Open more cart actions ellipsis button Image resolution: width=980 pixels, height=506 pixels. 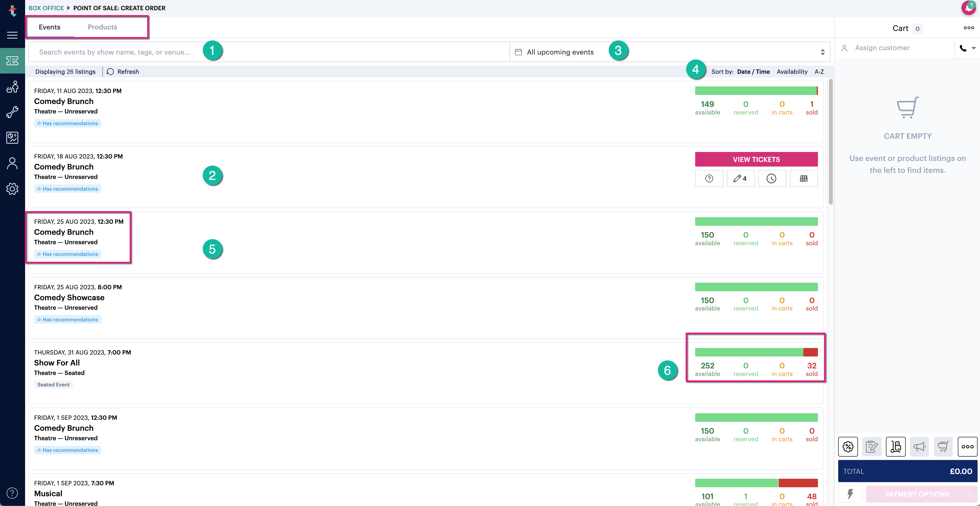tap(967, 447)
